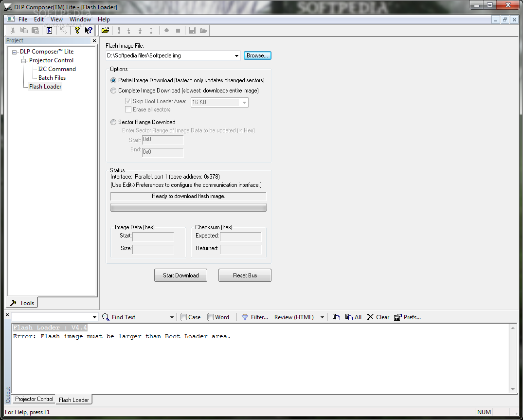Toggle Erase all sectors checkbox
Viewport: 523px width, 420px height.
click(128, 110)
